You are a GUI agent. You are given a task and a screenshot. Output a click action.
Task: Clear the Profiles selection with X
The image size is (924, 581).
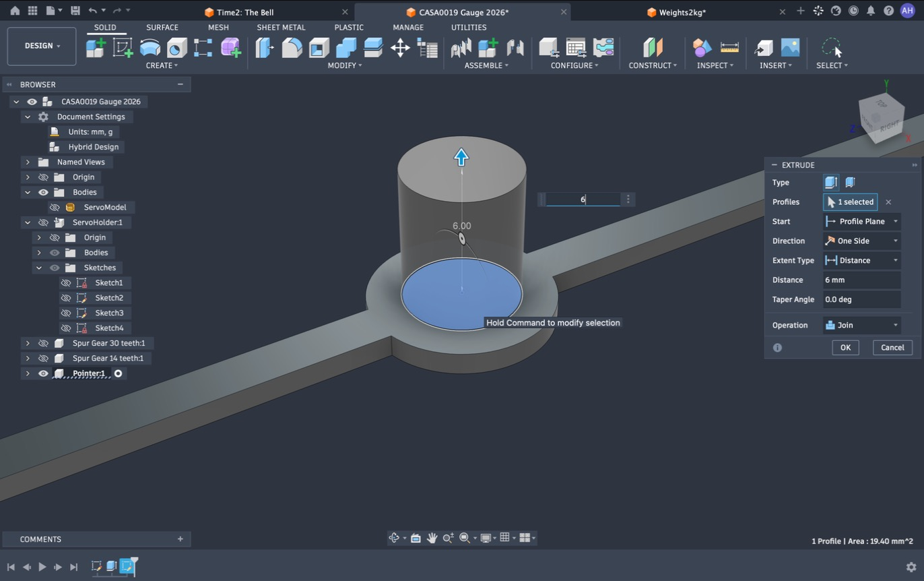(x=888, y=202)
